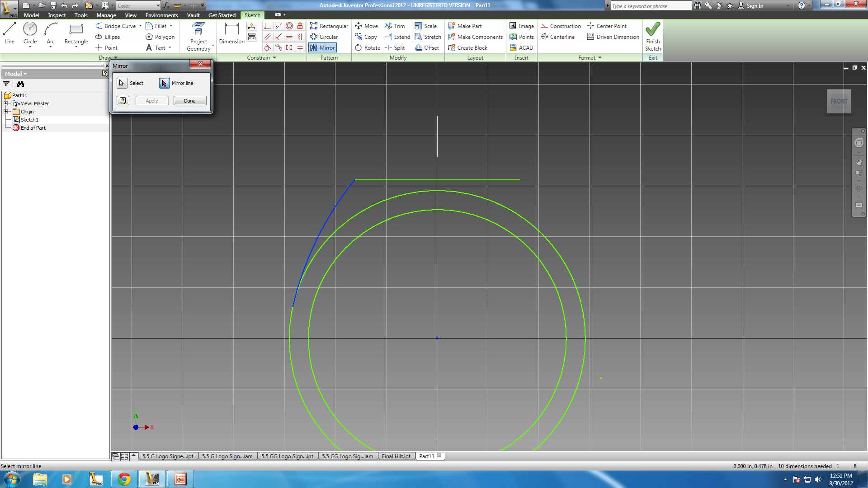Apply the Perpendicular constraint
868x488 pixels.
(278, 37)
